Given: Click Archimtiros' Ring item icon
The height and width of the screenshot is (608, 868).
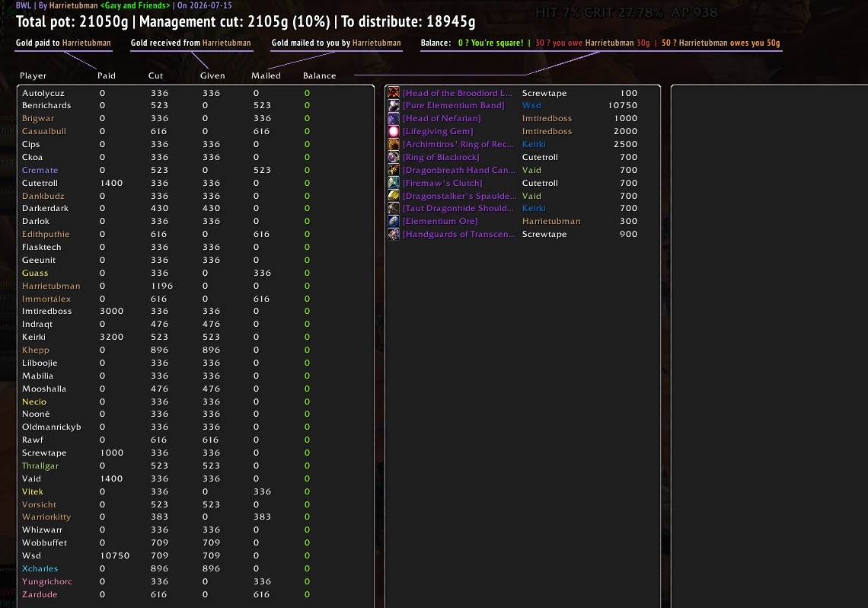Looking at the screenshot, I should pos(394,144).
